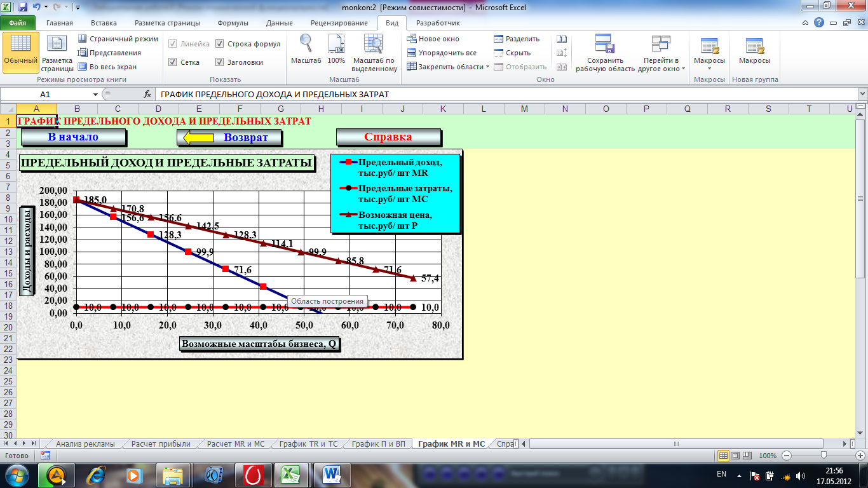
Task: Click the В начало button
Action: [x=73, y=137]
